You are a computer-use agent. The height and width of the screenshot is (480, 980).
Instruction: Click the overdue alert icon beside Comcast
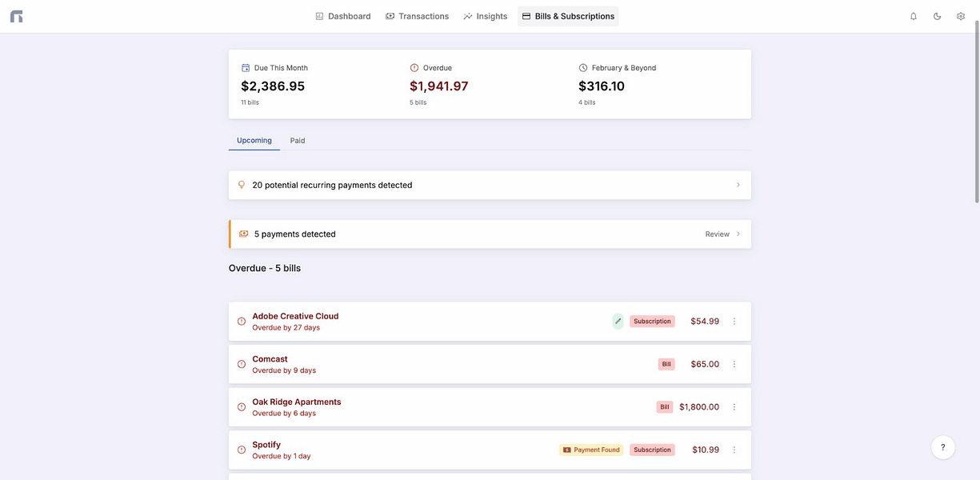[x=242, y=364]
